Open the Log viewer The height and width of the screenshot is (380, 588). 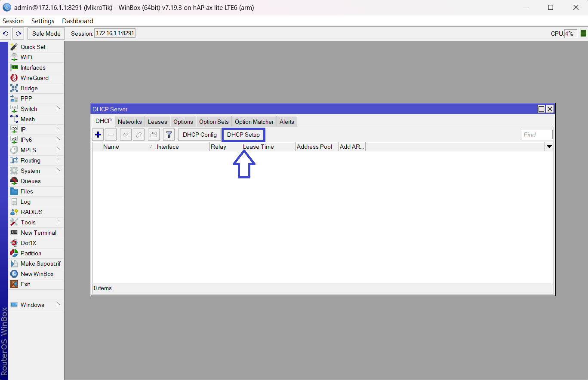[x=36, y=202]
